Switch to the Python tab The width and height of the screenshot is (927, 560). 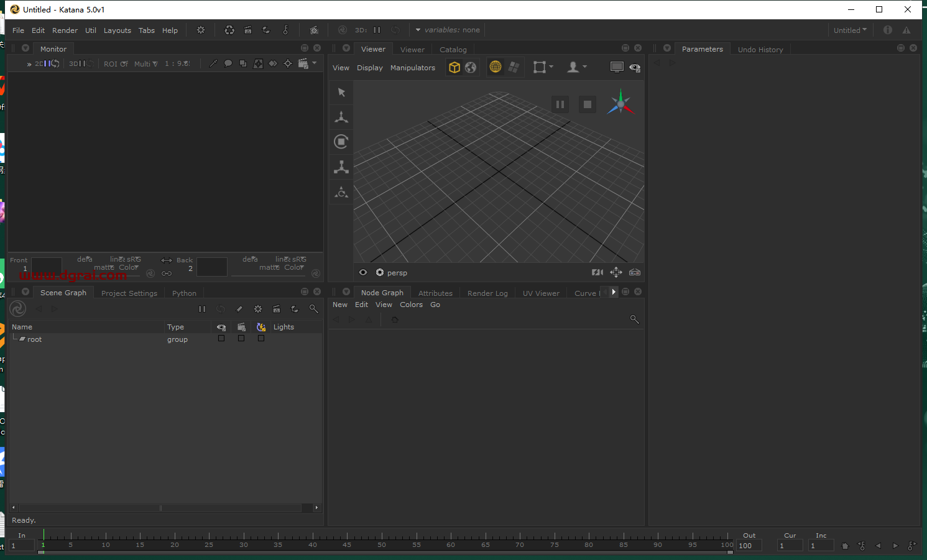tap(184, 293)
